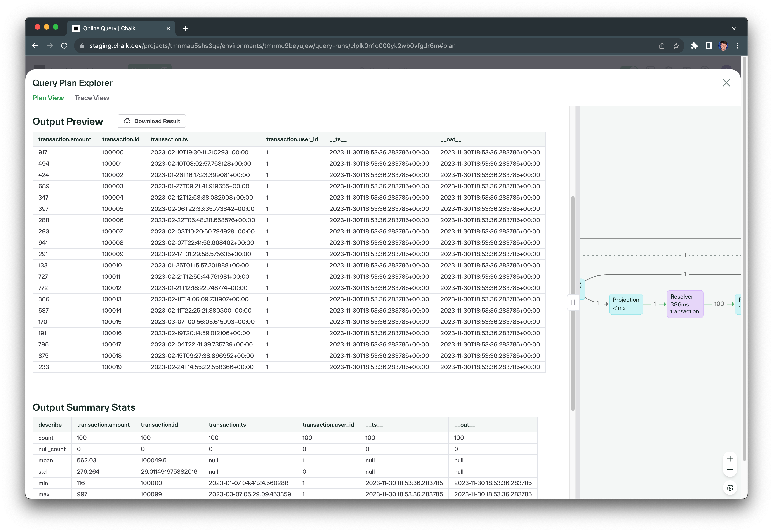This screenshot has height=532, width=773.
Task: Open the Chrome profile avatar
Action: (x=723, y=46)
